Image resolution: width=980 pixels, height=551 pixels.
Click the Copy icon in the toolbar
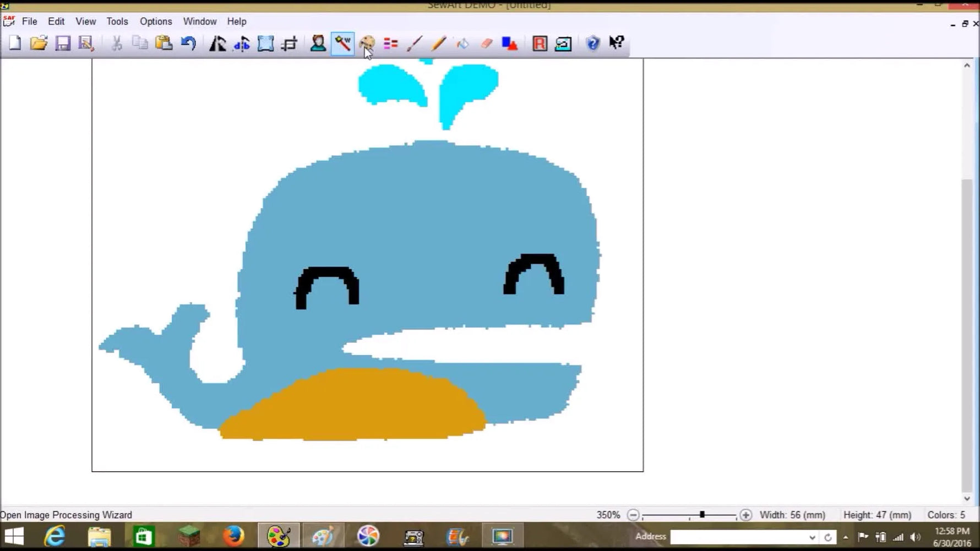140,43
